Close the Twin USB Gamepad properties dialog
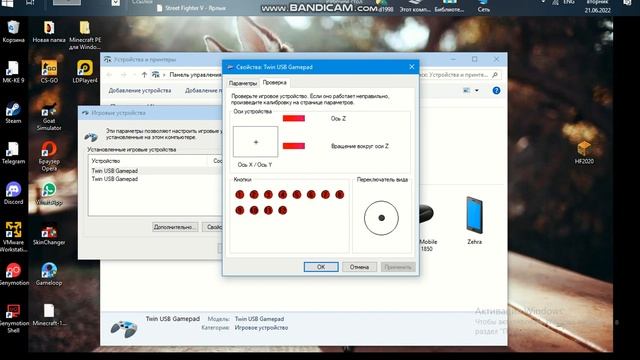The height and width of the screenshot is (360, 640). pos(411,67)
